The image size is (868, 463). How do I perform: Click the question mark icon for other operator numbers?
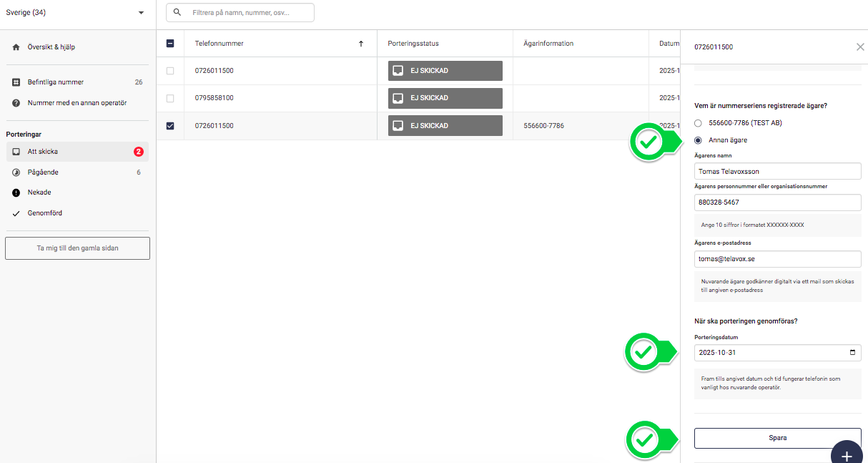(x=16, y=103)
